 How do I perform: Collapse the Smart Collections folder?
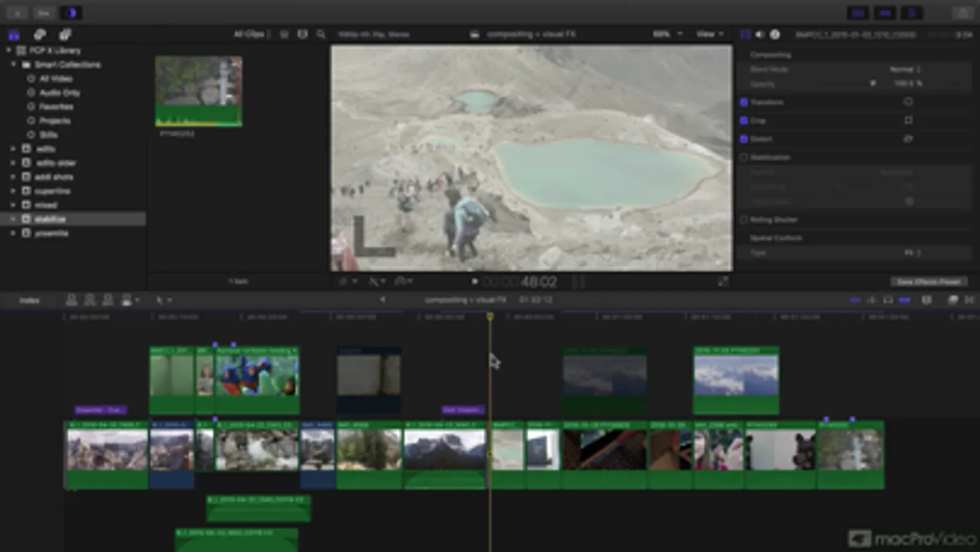tap(13, 64)
